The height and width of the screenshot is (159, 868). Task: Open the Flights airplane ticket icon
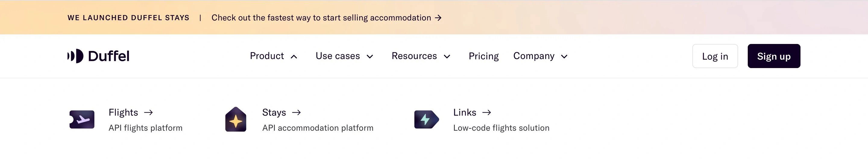[82, 120]
